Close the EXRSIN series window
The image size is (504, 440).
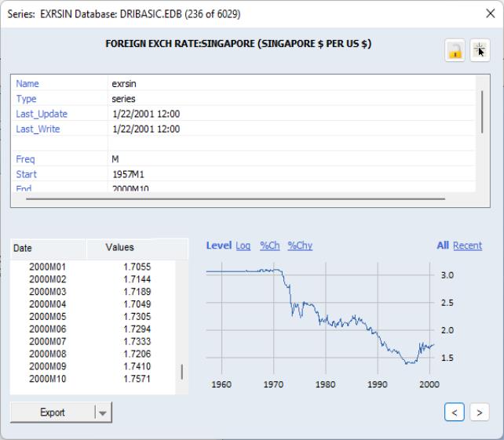point(491,14)
